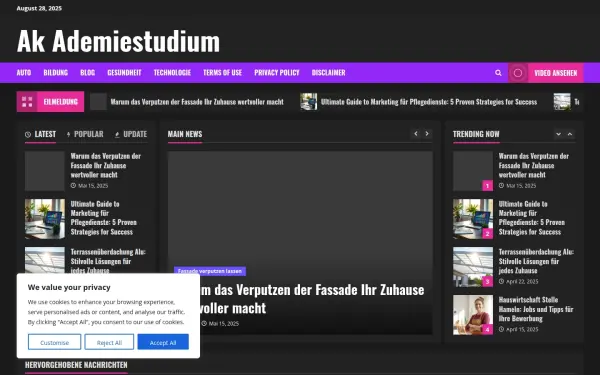The height and width of the screenshot is (375, 600).
Task: Click the Main News heading
Action: point(185,134)
